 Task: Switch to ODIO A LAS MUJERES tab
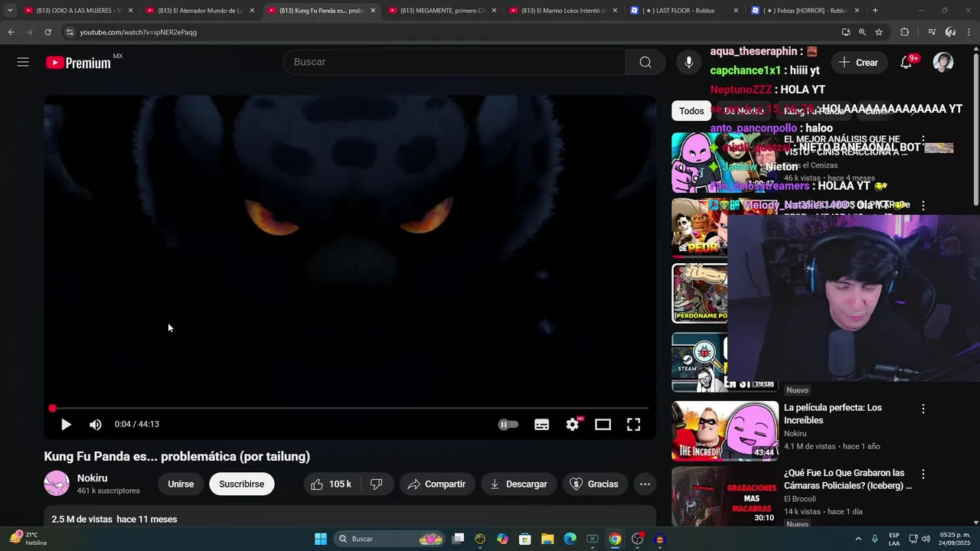coord(80,11)
